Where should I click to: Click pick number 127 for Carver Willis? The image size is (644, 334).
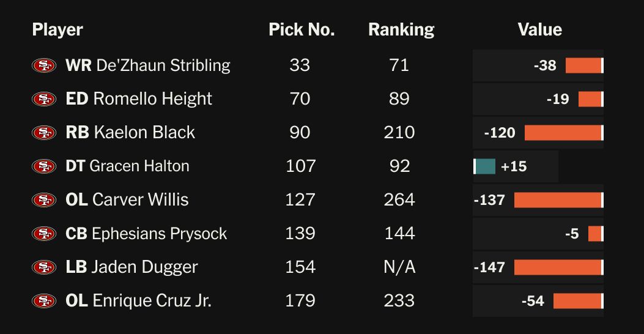(300, 200)
